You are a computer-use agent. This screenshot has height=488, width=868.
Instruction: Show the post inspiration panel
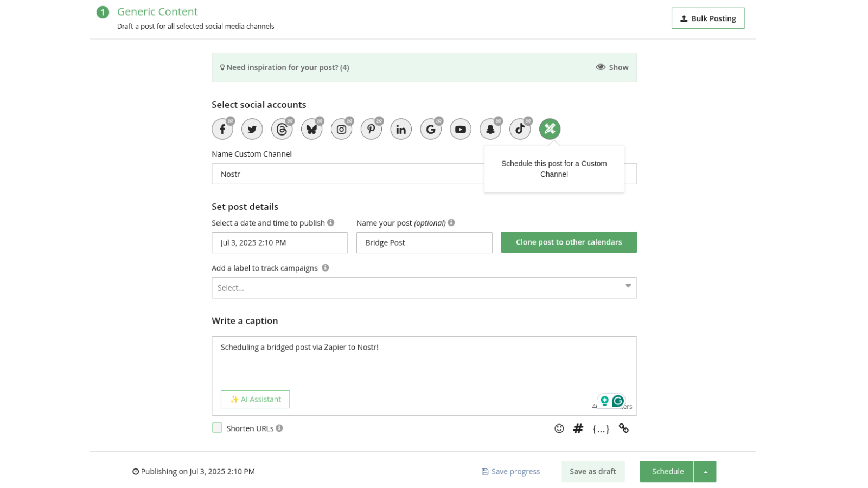(612, 67)
